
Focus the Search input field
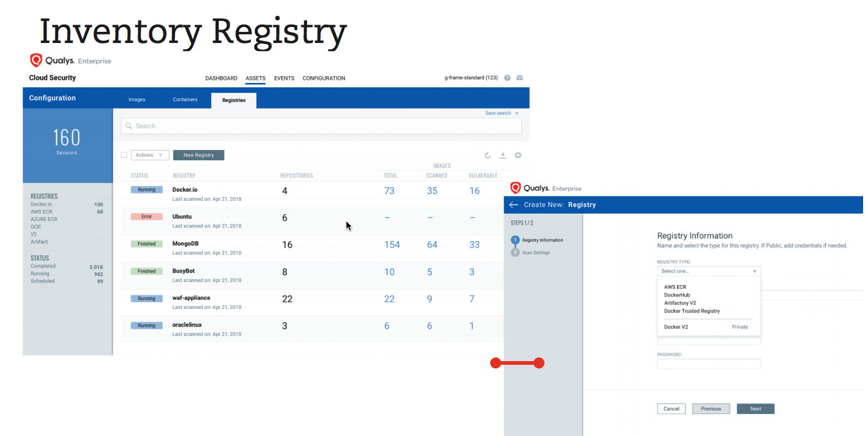[x=321, y=126]
